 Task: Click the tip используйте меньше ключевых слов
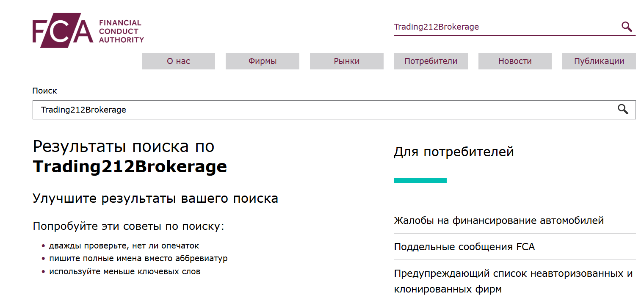tap(125, 271)
